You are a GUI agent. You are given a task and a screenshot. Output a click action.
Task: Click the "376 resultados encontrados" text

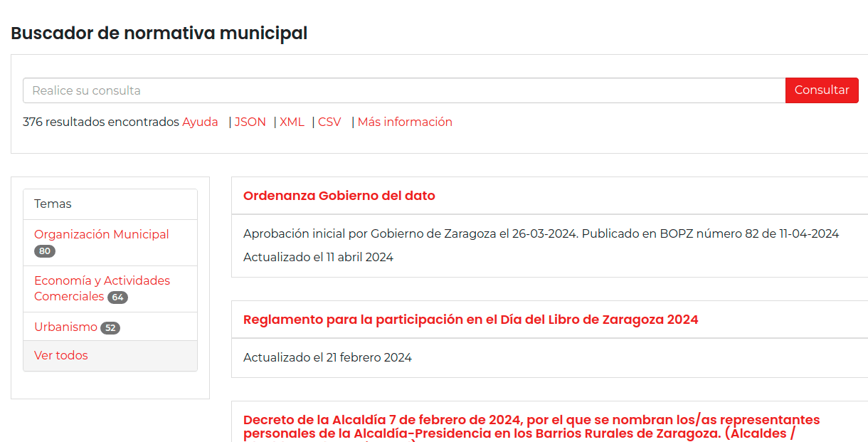(100, 122)
